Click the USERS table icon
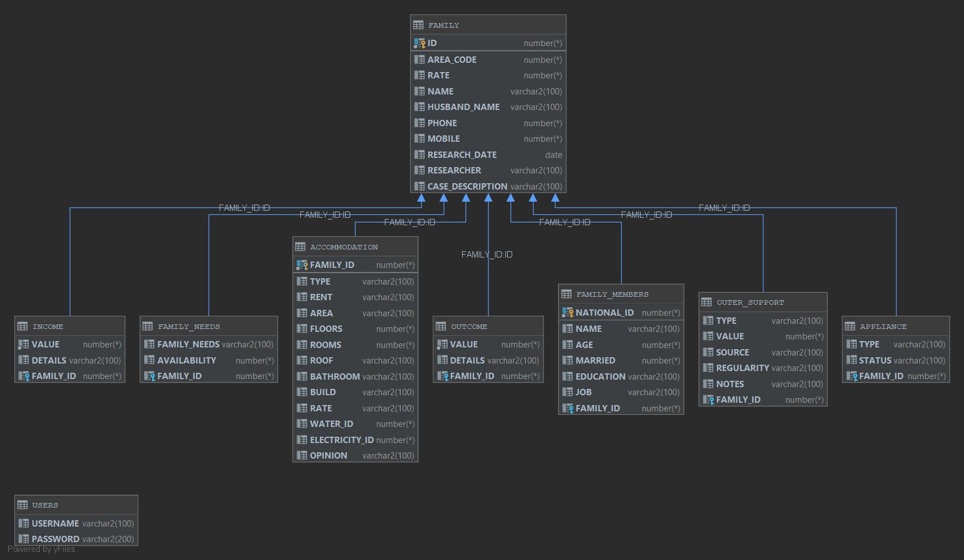Image resolution: width=964 pixels, height=560 pixels. (x=22, y=505)
